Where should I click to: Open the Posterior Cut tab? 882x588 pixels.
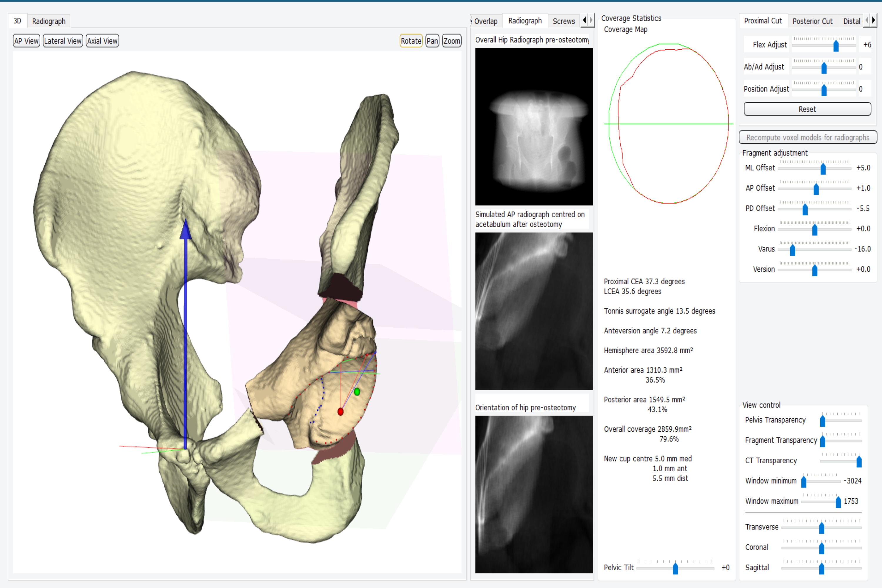pos(812,21)
